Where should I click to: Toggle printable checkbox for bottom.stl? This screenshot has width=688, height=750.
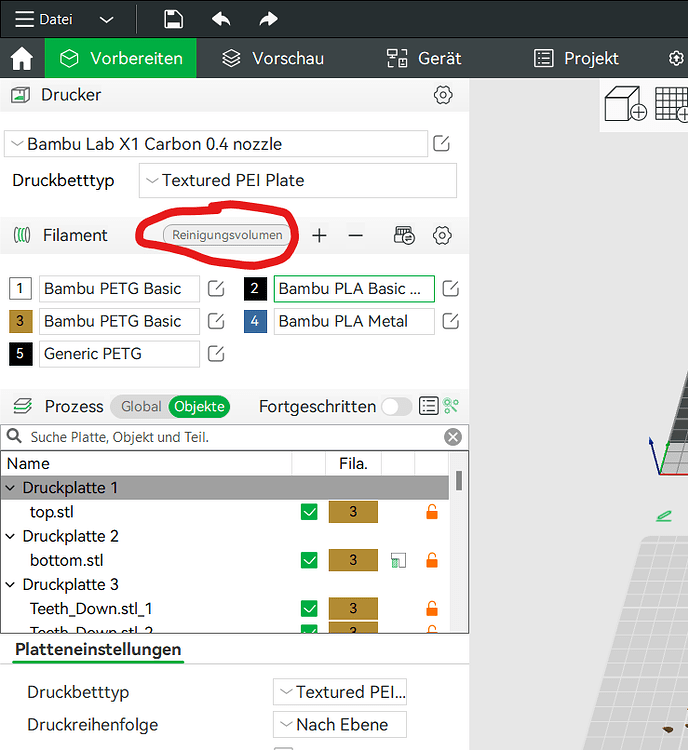pyautogui.click(x=309, y=560)
